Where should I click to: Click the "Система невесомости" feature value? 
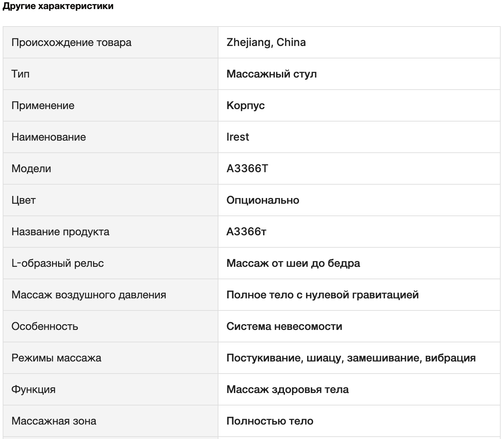(x=284, y=326)
